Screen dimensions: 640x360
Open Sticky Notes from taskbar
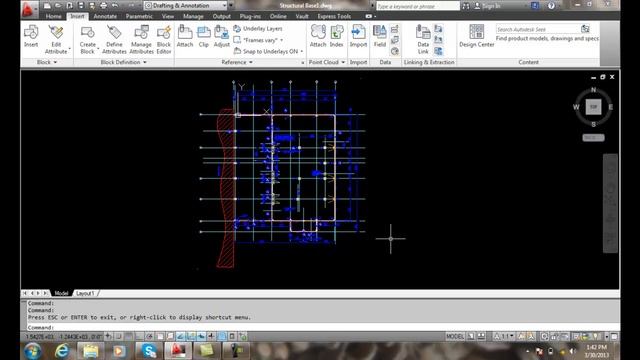tap(207, 351)
